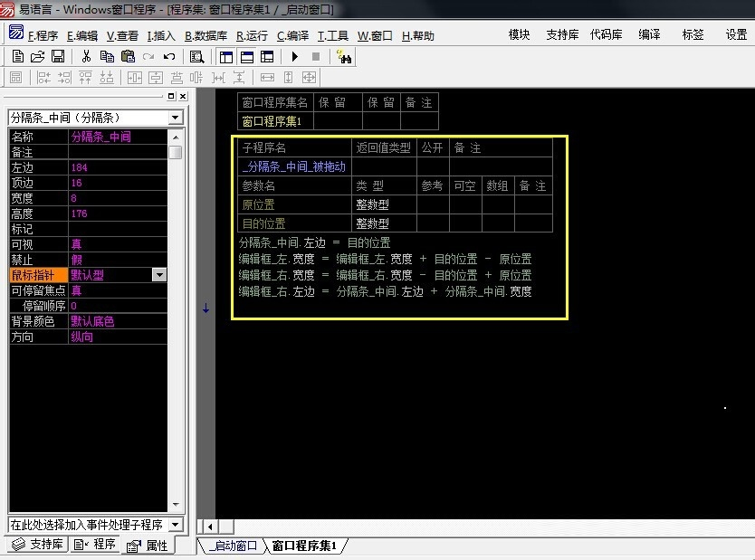The width and height of the screenshot is (755, 560).
Task: Click the binoculars search icon
Action: (x=344, y=56)
